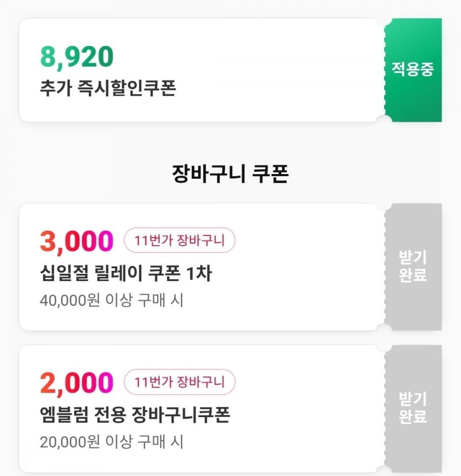Tap blank area right of 십일절 릴레이 title
The width and height of the screenshot is (461, 476).
point(297,274)
